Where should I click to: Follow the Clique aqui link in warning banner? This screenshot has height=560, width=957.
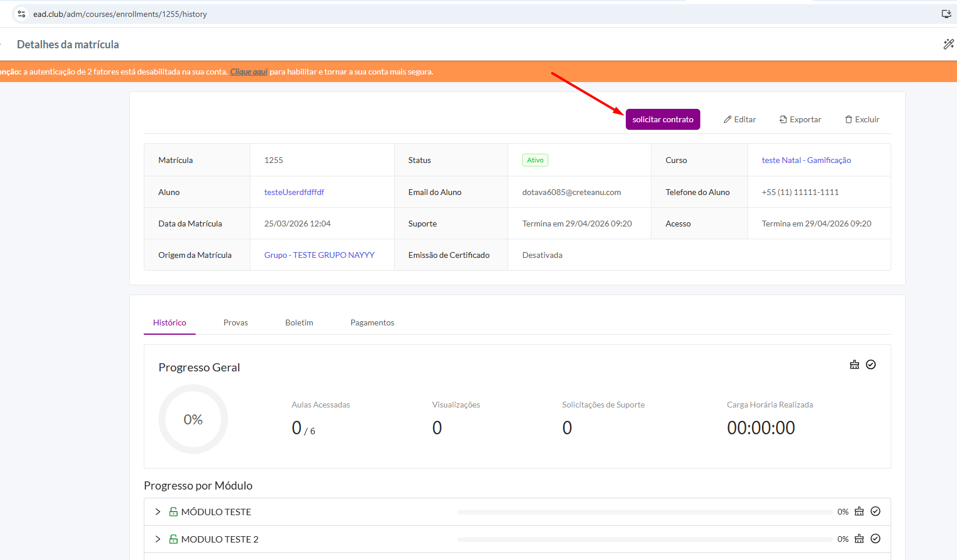click(x=249, y=72)
